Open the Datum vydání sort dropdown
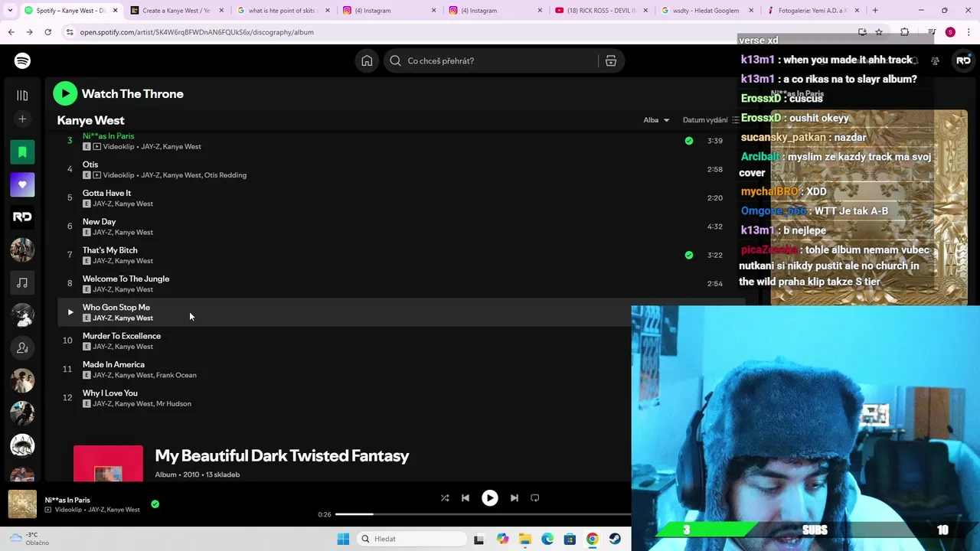 tap(710, 120)
